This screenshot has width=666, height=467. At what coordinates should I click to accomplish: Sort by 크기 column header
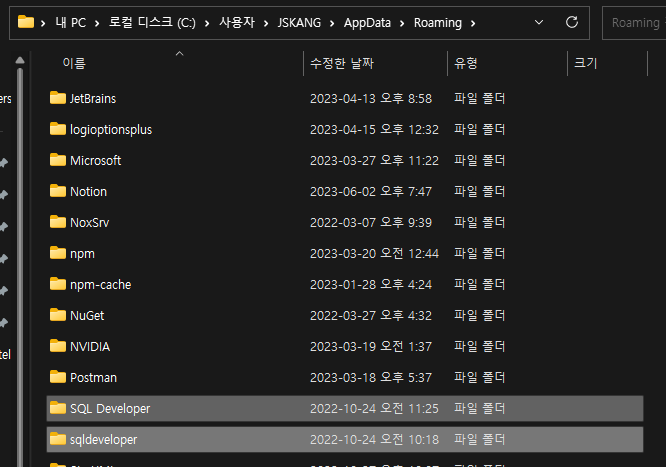585,63
